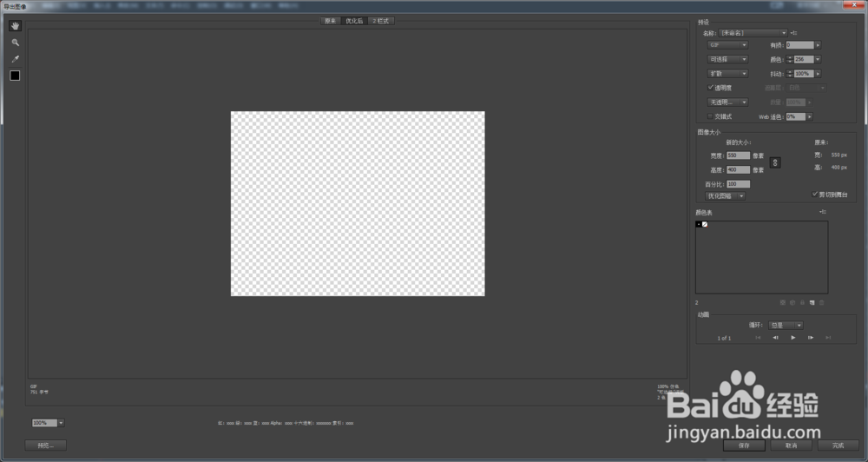
Task: Click the 高度 height field
Action: (738, 170)
